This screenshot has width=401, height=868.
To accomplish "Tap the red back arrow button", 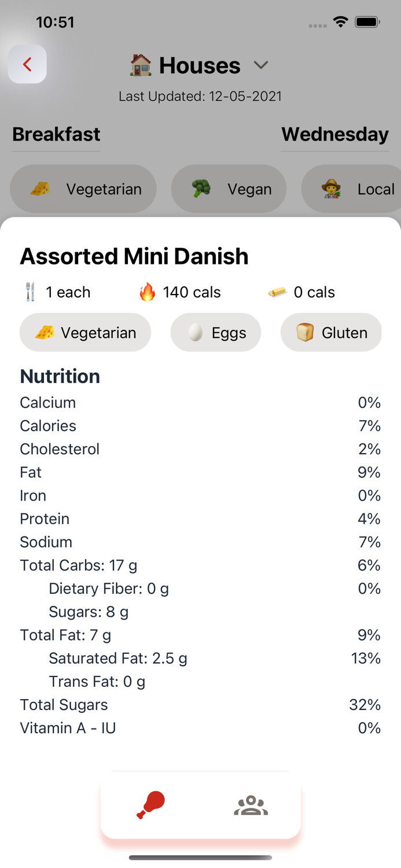I will pyautogui.click(x=27, y=64).
